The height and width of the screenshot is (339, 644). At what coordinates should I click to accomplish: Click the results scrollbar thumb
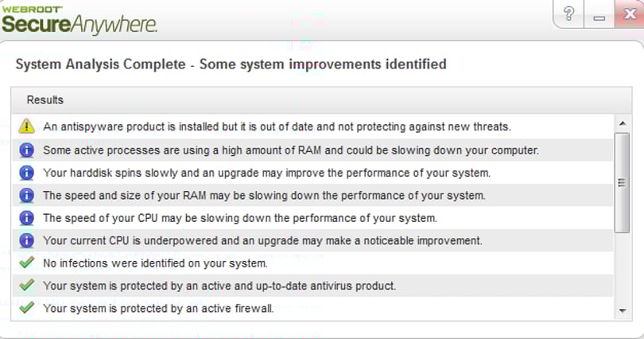(x=623, y=183)
